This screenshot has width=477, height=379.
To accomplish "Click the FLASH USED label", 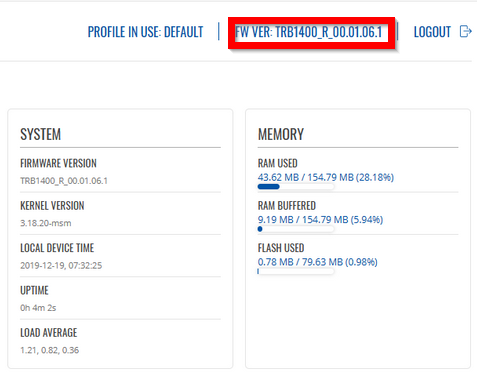I will click(281, 248).
